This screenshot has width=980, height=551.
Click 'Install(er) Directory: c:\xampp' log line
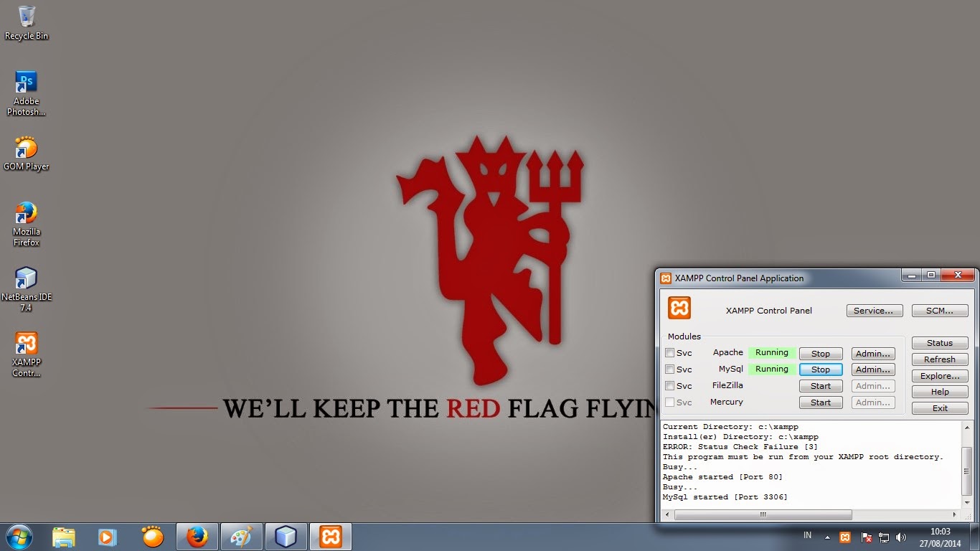pos(740,437)
